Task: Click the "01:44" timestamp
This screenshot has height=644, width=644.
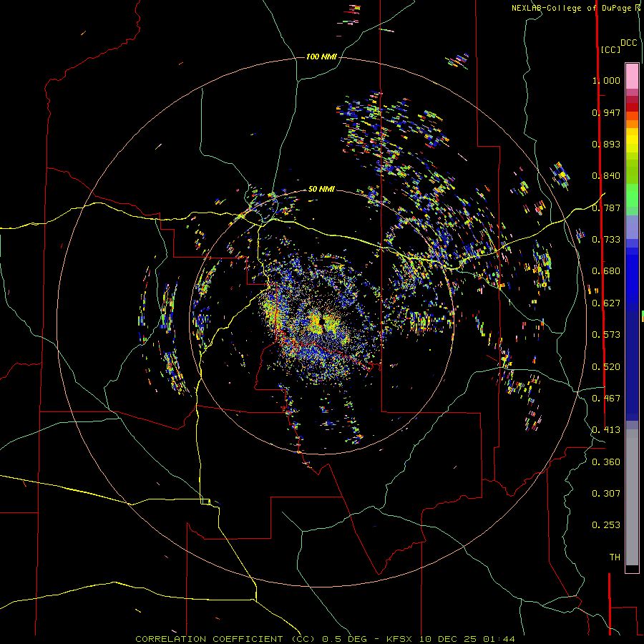Action: point(499,639)
